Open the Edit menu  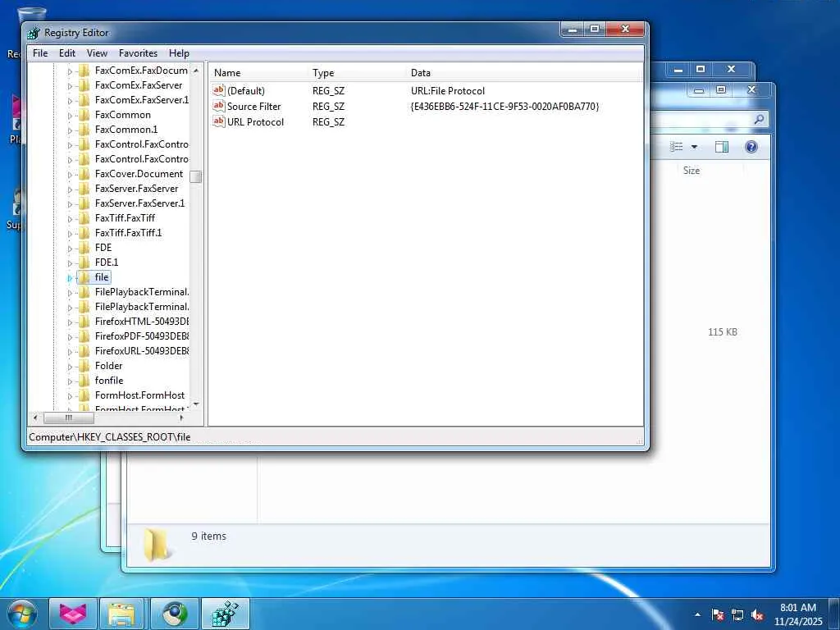[67, 53]
